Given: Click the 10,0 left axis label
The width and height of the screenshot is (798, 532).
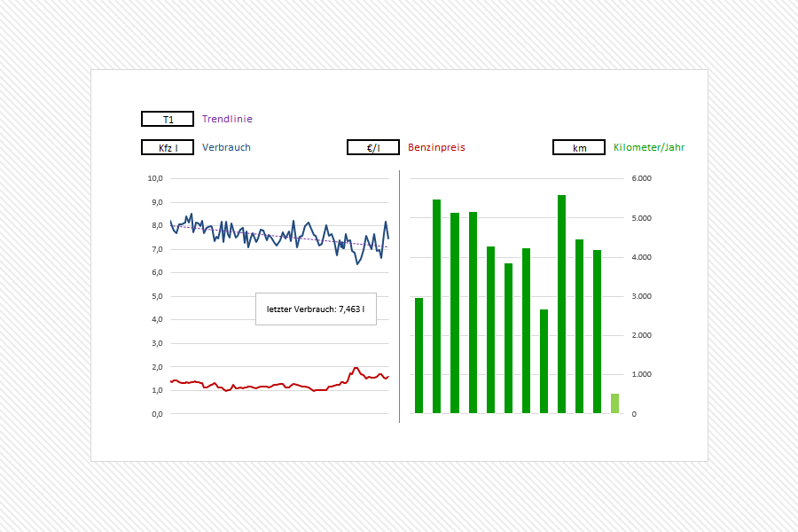Looking at the screenshot, I should pyautogui.click(x=155, y=178).
